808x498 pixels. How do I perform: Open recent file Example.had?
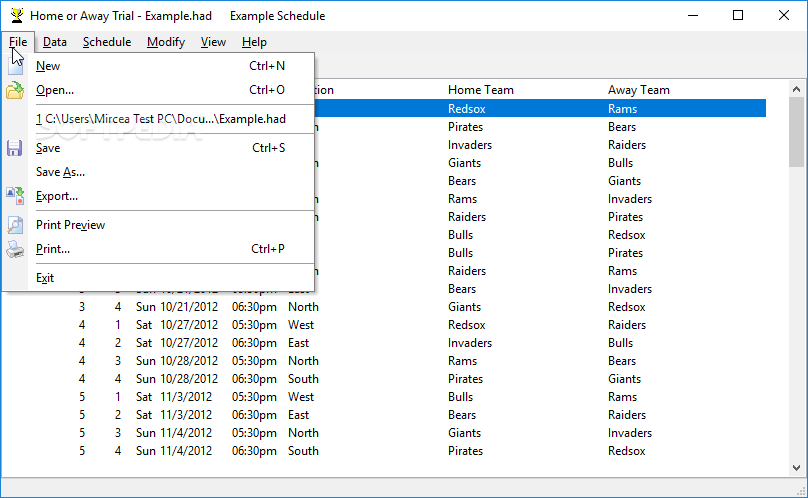tap(158, 119)
